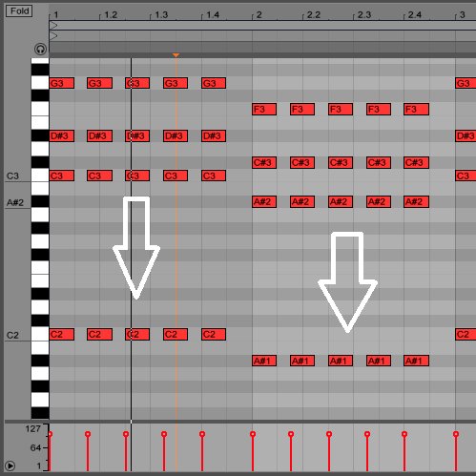The image size is (476, 476).
Task: Click the round play icon beside the velocity lane
Action: 10,466
